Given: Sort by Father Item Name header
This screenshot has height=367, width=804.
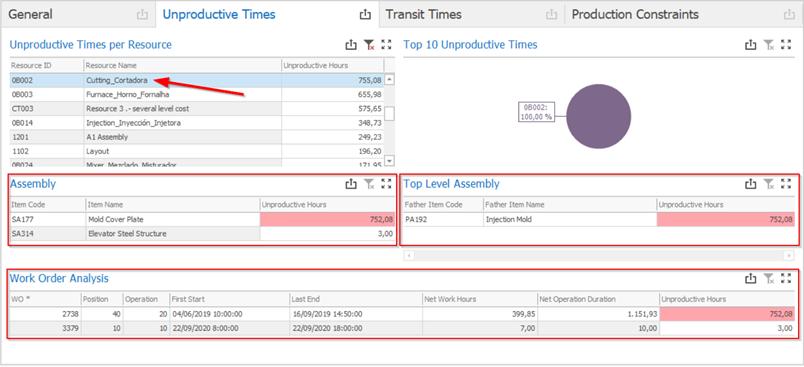Looking at the screenshot, I should click(570, 205).
